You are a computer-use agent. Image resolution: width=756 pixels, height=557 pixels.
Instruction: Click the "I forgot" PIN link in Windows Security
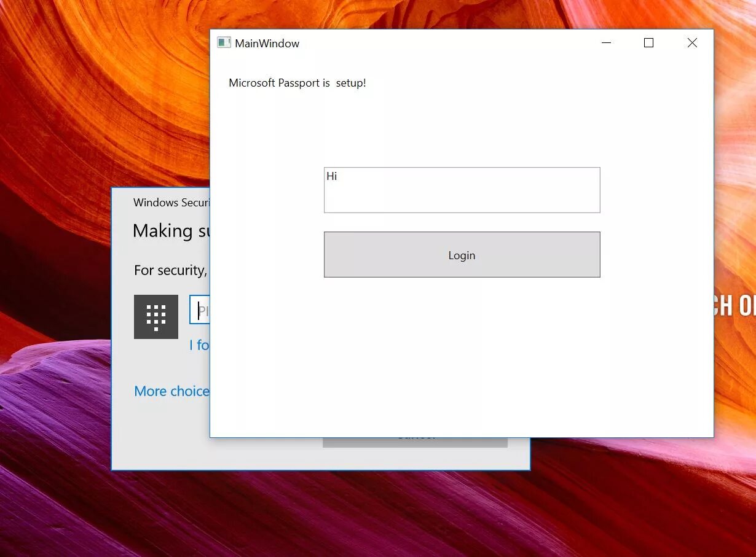click(x=200, y=345)
